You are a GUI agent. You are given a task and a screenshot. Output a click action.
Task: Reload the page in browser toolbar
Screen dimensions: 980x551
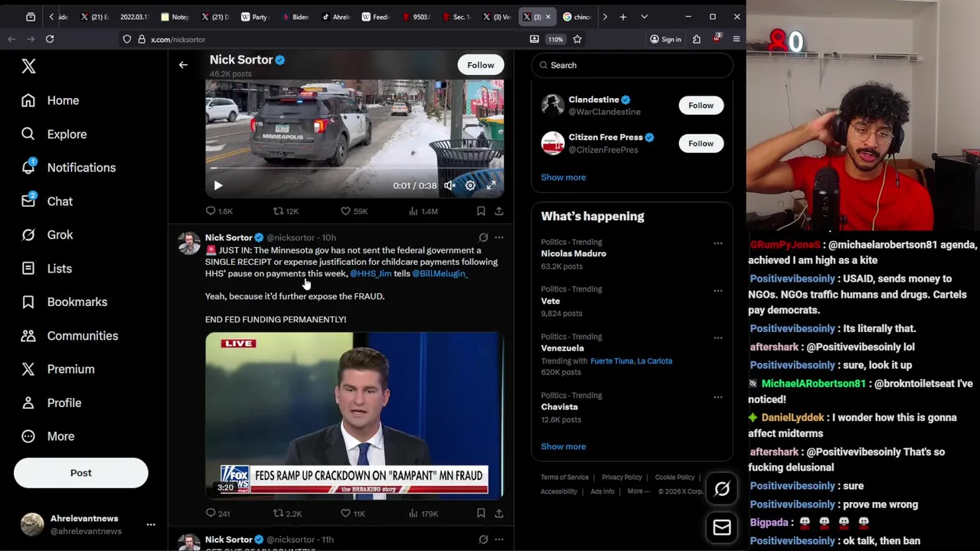click(x=50, y=39)
